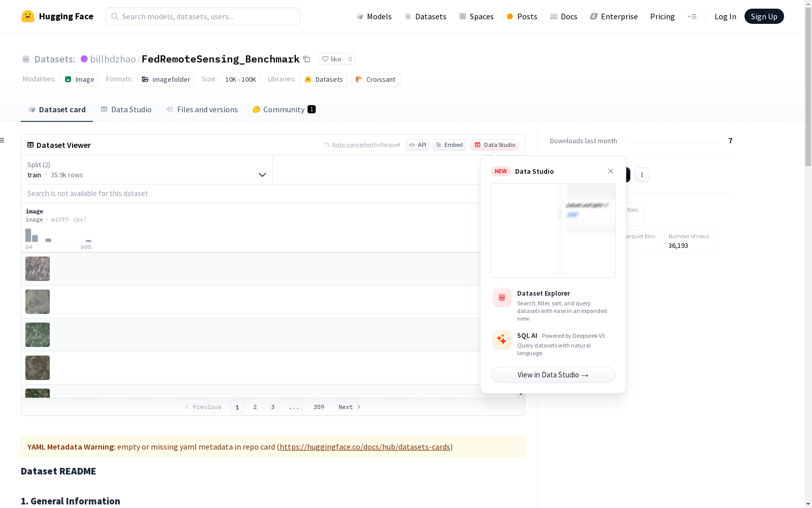Go to the Pricing page
The width and height of the screenshot is (812, 508).
(x=662, y=16)
